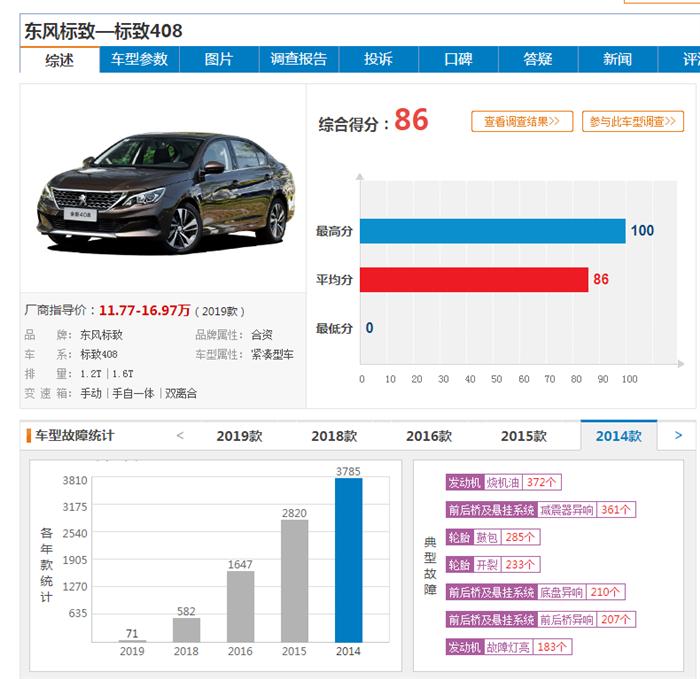Open the 轮胎 鼓包 285个 fault entry
Screen dimensions: 700x679
click(493, 537)
